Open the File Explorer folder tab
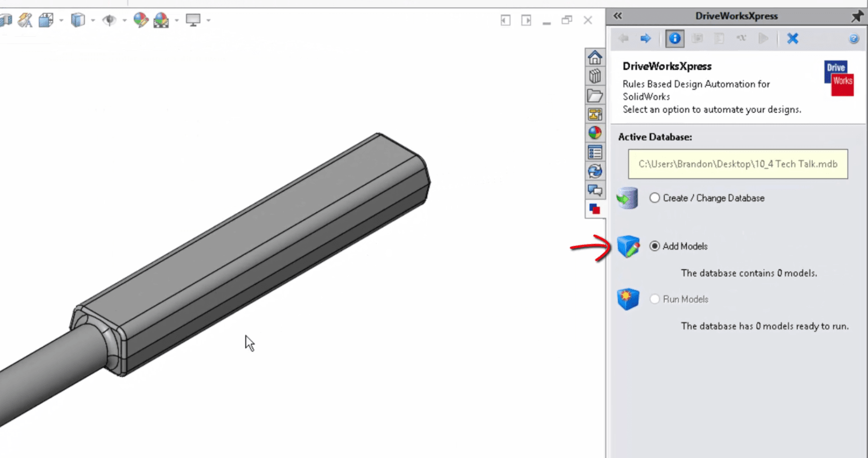The width and height of the screenshot is (868, 458). [595, 96]
